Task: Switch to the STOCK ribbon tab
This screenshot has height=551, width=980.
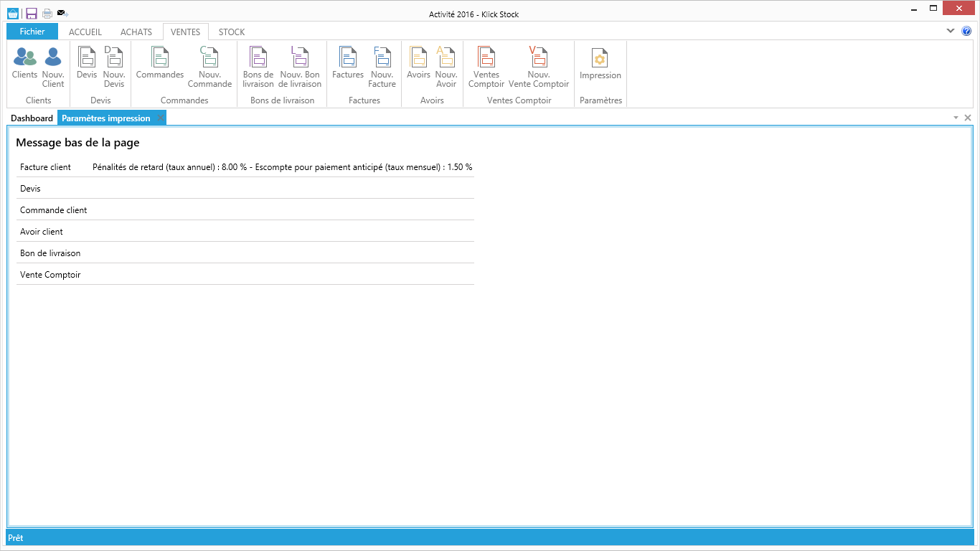Action: click(x=232, y=32)
